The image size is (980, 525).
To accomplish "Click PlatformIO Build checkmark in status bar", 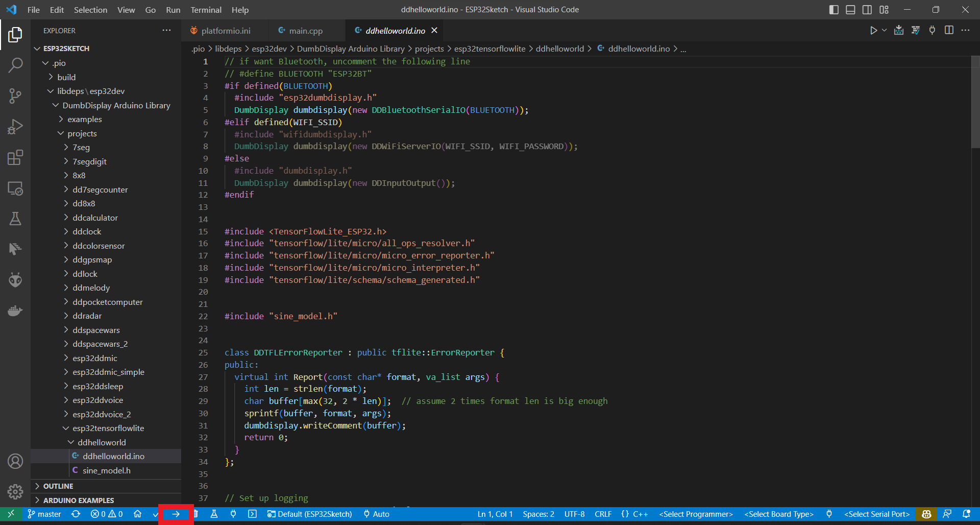I will [156, 514].
